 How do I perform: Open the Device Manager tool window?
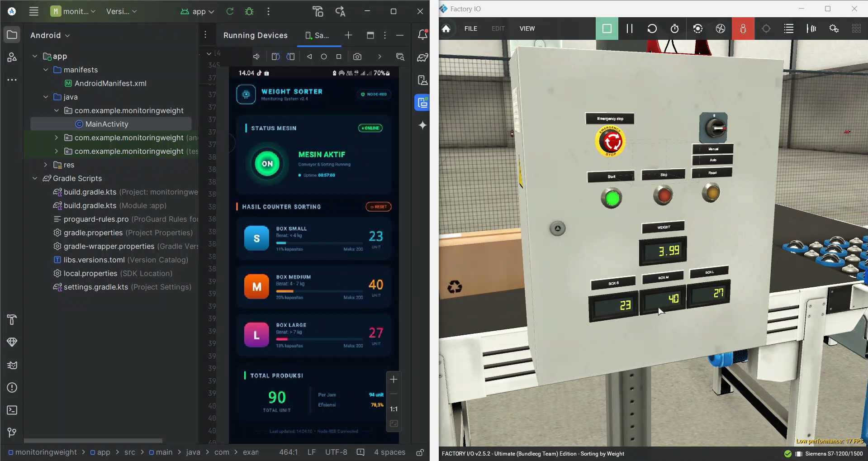click(422, 80)
